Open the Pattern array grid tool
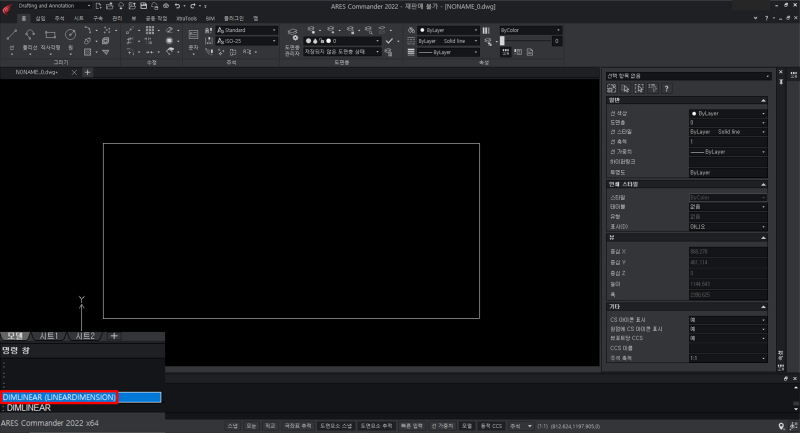The width and height of the screenshot is (800, 433). click(x=150, y=30)
